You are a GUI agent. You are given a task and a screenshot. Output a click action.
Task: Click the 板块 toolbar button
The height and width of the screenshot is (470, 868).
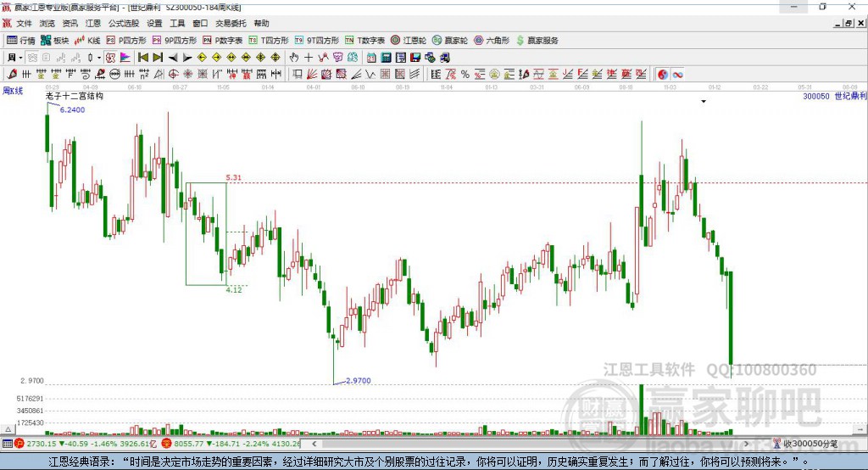(55, 41)
